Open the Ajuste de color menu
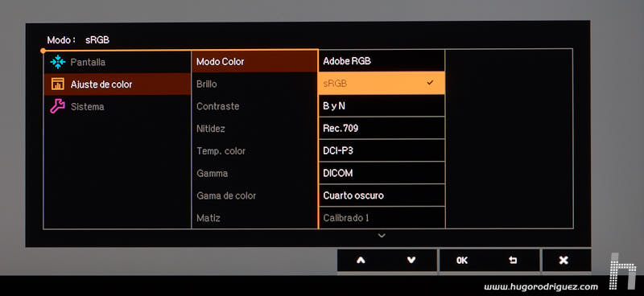This screenshot has height=296, width=644. (117, 84)
